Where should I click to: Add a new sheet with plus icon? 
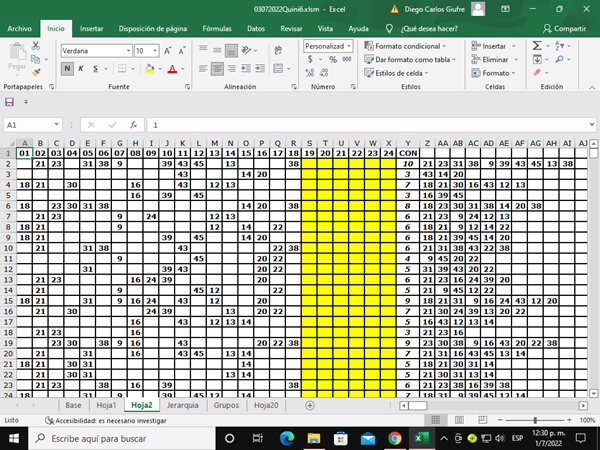[309, 406]
